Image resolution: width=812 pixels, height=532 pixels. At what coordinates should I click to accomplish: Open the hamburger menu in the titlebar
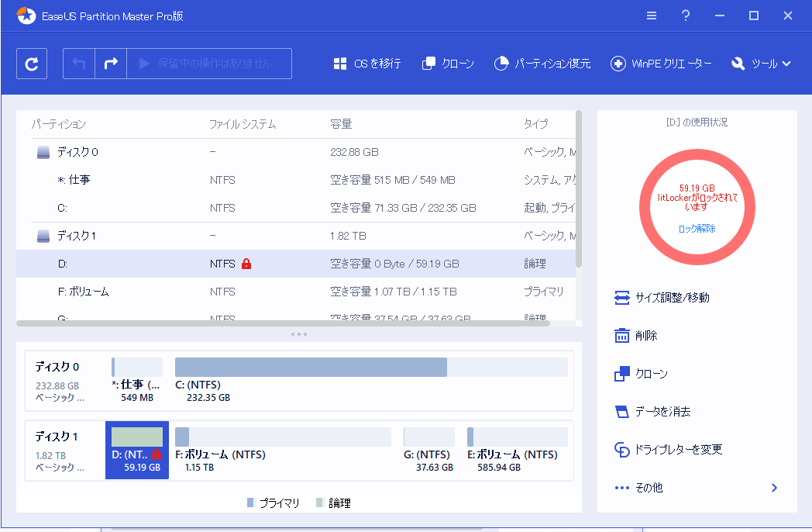click(x=651, y=15)
